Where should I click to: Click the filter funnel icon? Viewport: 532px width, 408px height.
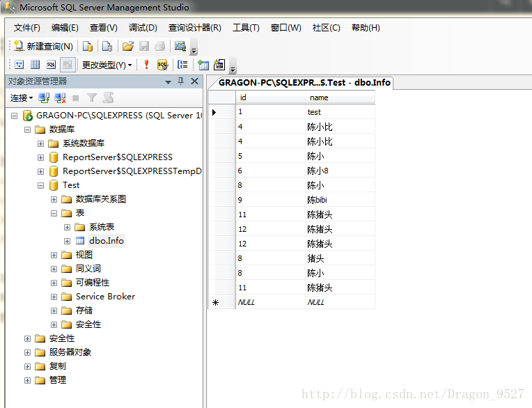[x=92, y=98]
